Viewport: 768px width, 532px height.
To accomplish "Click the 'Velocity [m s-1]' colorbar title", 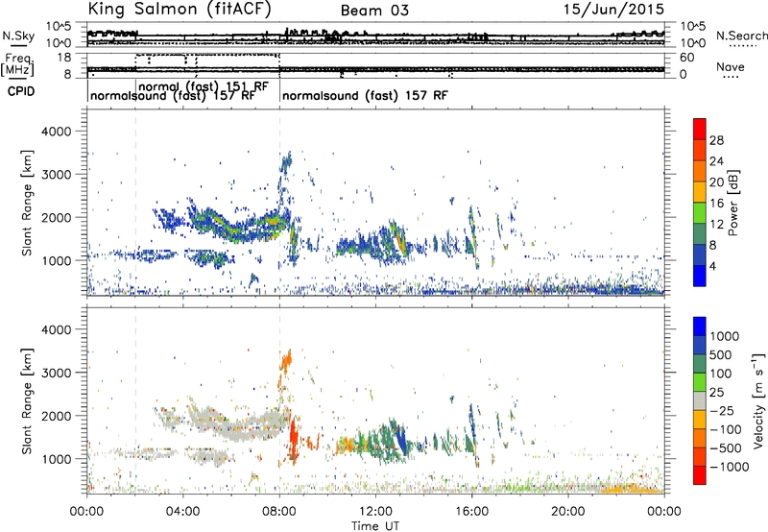I will pyautogui.click(x=758, y=400).
